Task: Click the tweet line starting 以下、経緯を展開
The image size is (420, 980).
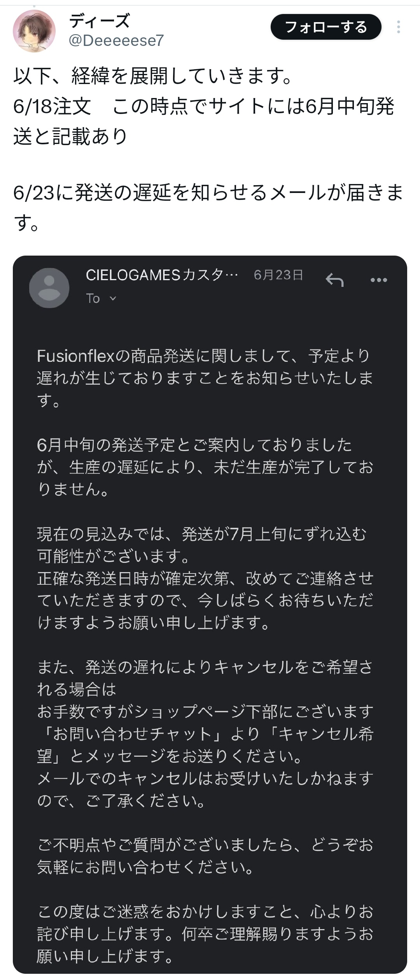Action: [x=153, y=76]
